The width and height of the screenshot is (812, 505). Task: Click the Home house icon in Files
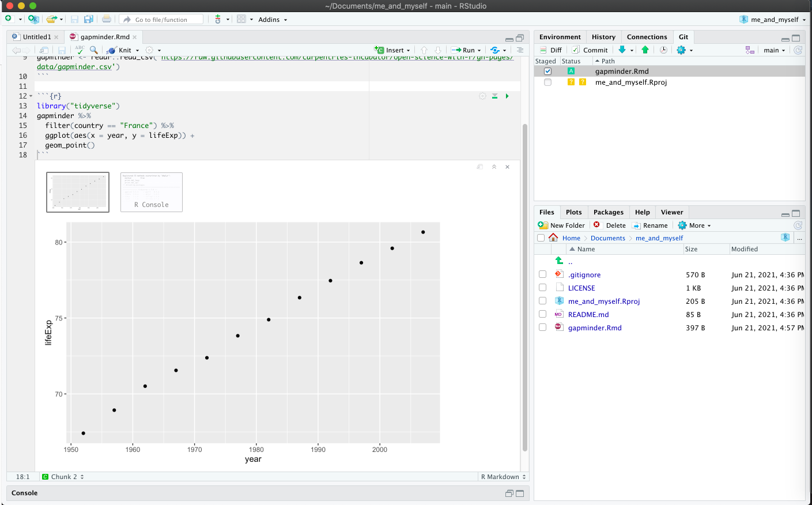(x=553, y=238)
